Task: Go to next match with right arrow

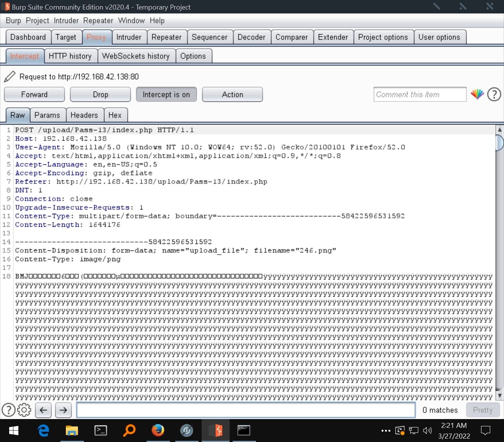Action: point(63,410)
